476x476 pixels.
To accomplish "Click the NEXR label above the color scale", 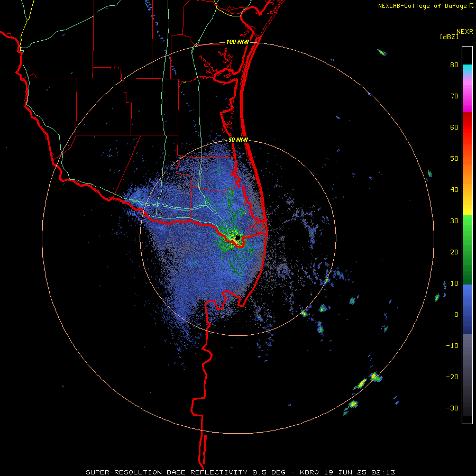I will [464, 32].
